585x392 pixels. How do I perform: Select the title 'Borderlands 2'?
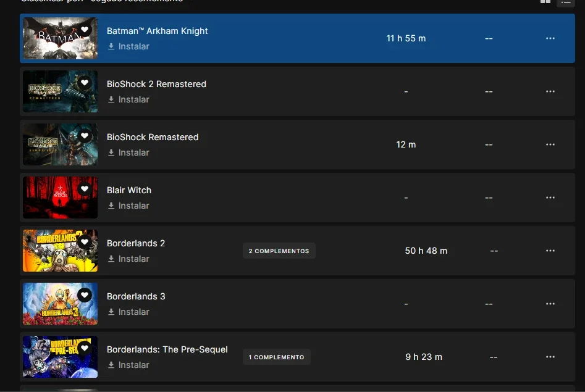136,243
